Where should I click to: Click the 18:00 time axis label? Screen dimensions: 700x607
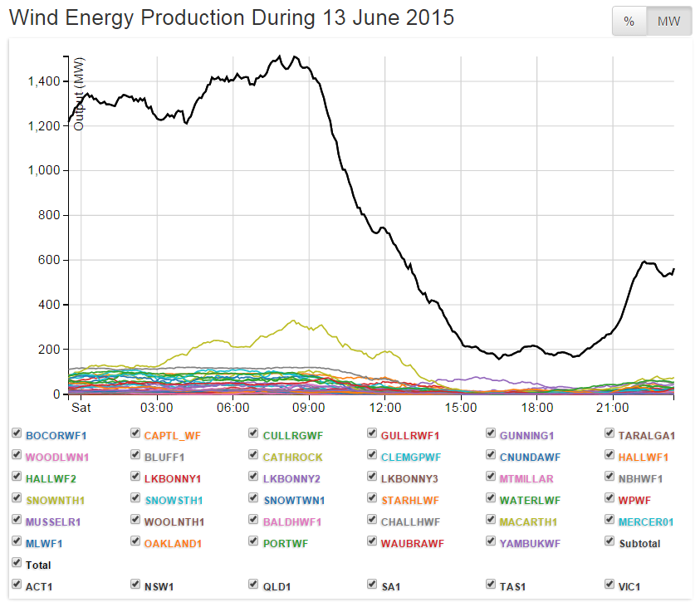[536, 408]
